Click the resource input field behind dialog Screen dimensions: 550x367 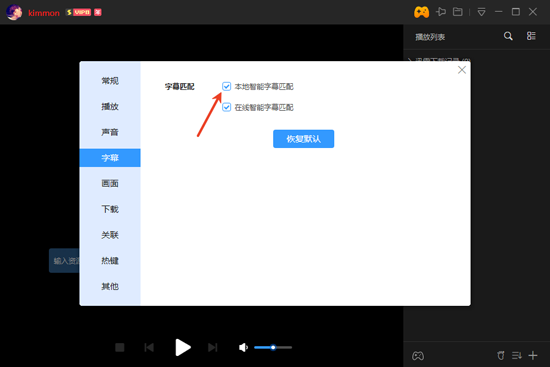(64, 261)
